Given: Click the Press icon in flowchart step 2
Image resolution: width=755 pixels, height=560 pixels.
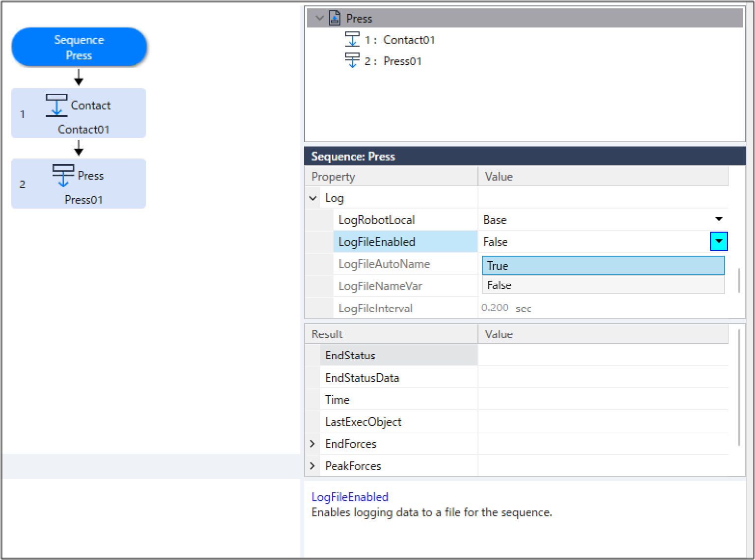Looking at the screenshot, I should [x=63, y=175].
